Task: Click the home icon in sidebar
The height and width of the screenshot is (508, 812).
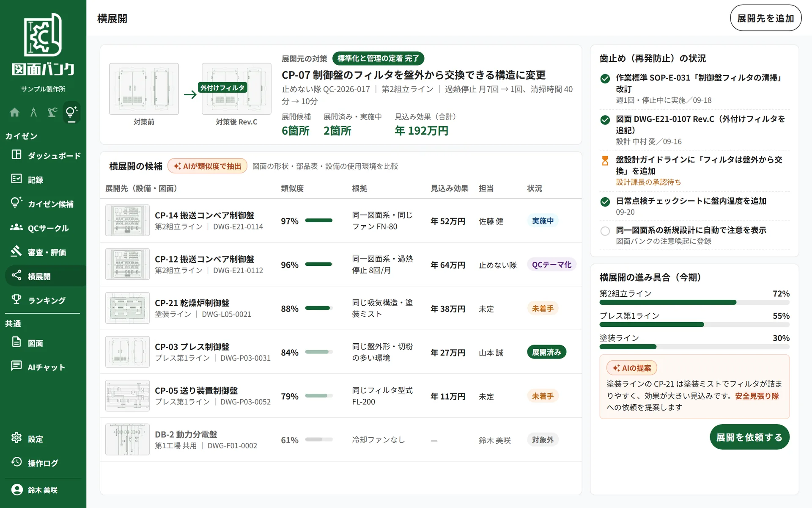Action: tap(14, 112)
